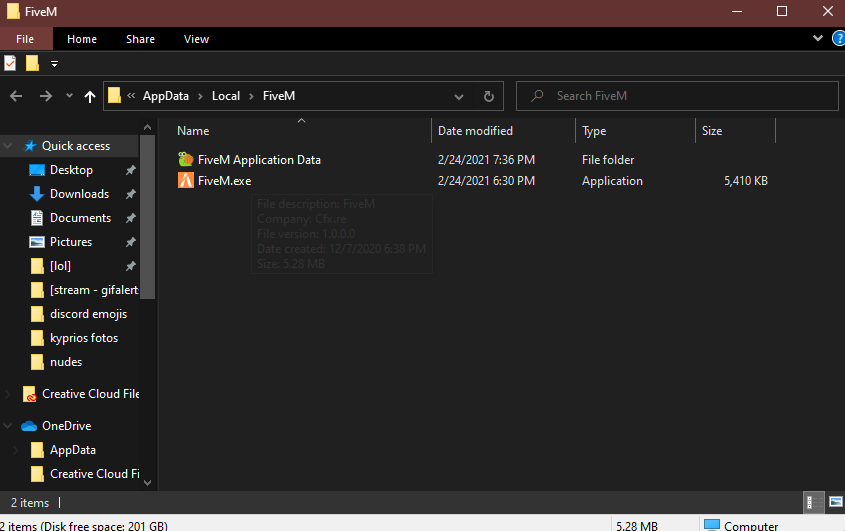845x531 pixels.
Task: Click the Documents icon in sidebar
Action: pyautogui.click(x=37, y=218)
